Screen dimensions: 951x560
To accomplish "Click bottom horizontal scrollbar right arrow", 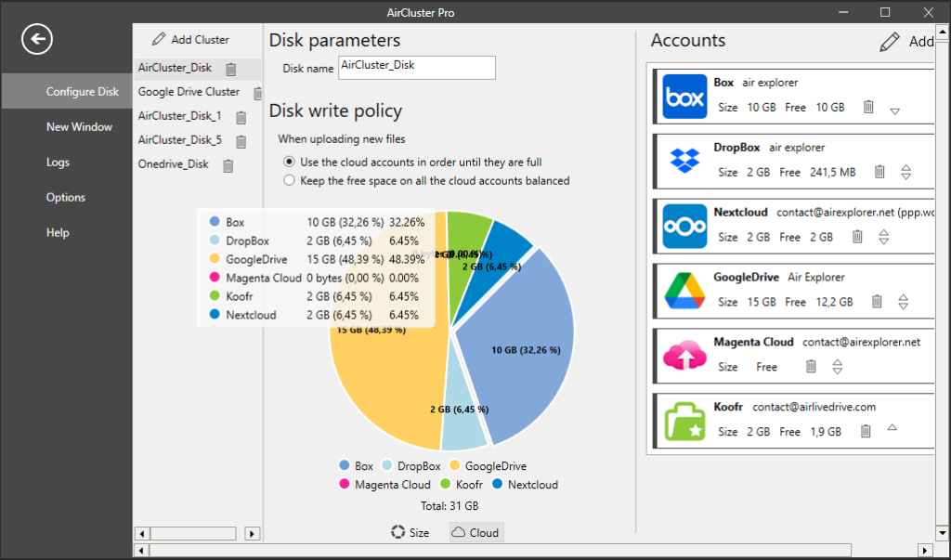I will 926,551.
